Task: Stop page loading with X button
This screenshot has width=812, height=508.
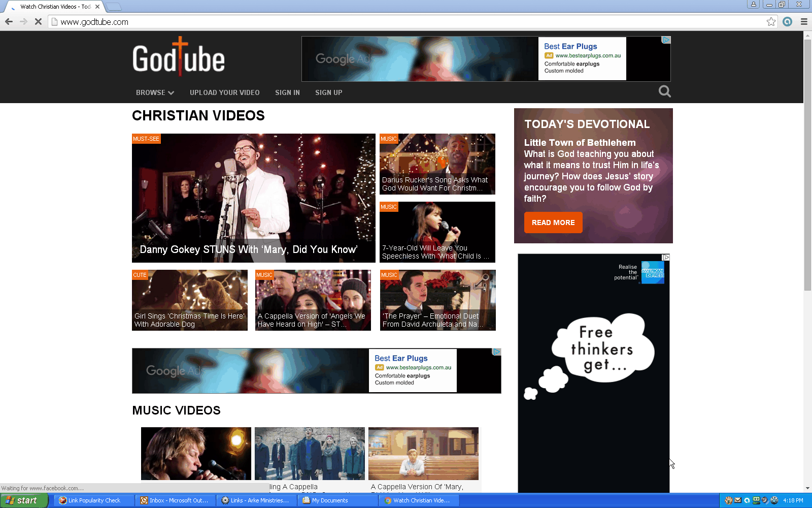Action: click(38, 21)
